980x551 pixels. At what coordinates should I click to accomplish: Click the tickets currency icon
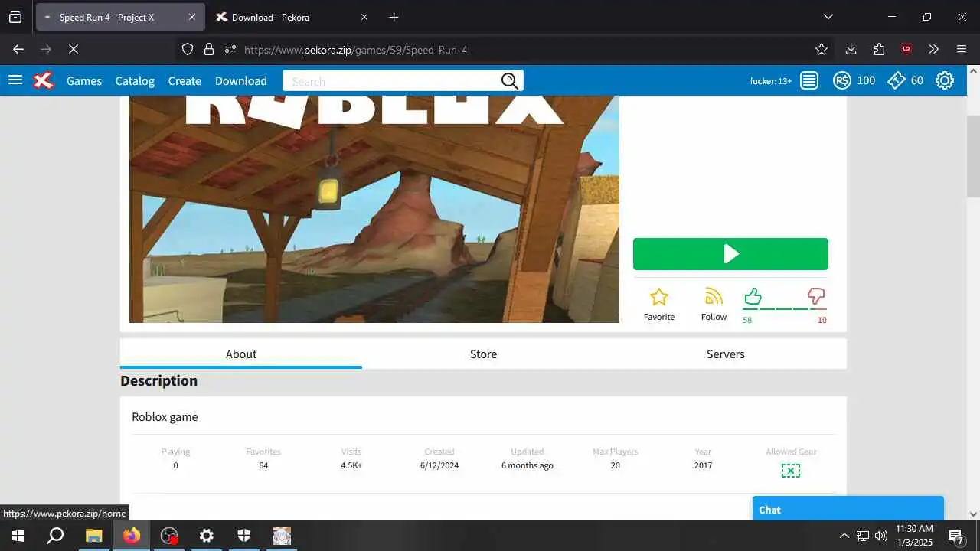tap(897, 80)
